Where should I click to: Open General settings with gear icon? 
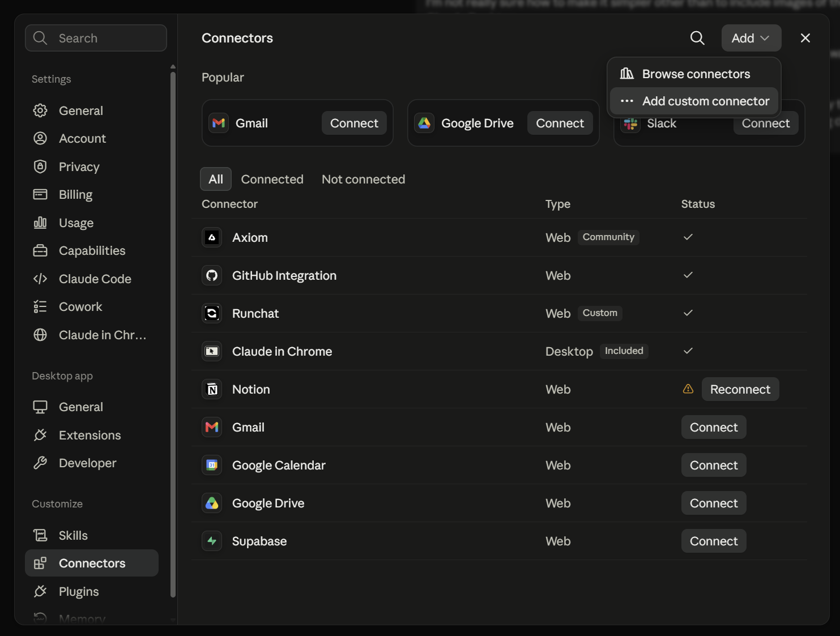click(92, 110)
